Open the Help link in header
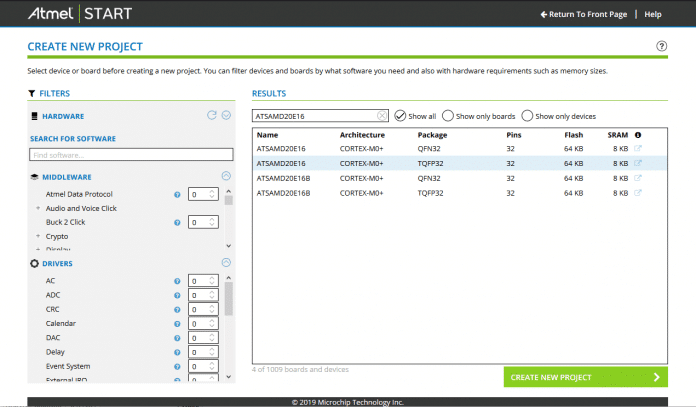 click(x=653, y=15)
